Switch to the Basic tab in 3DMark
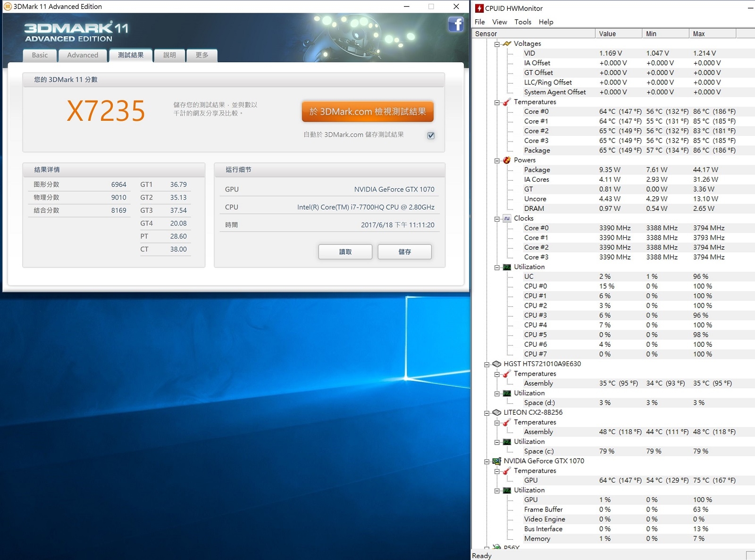 pyautogui.click(x=40, y=55)
